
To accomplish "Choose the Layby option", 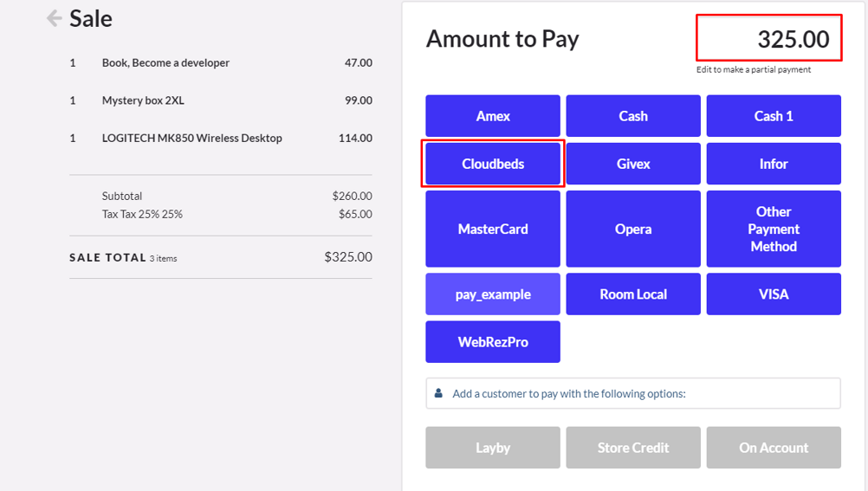I will pyautogui.click(x=493, y=448).
